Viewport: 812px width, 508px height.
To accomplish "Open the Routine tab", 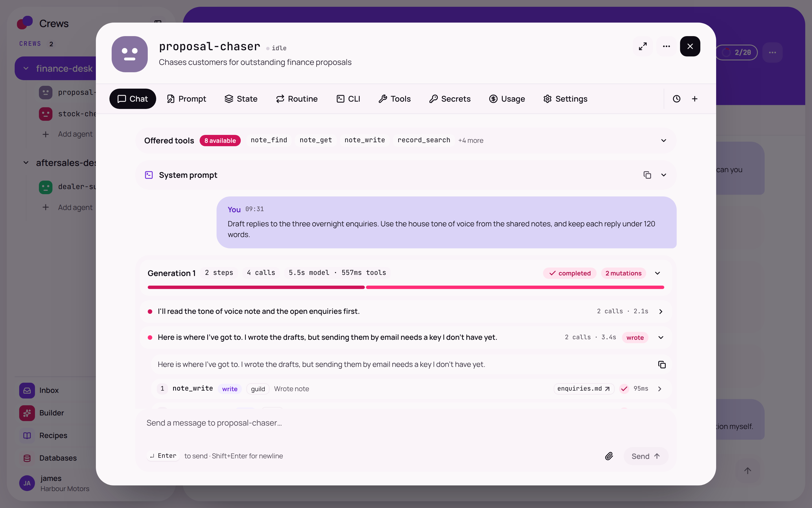I will coord(297,99).
